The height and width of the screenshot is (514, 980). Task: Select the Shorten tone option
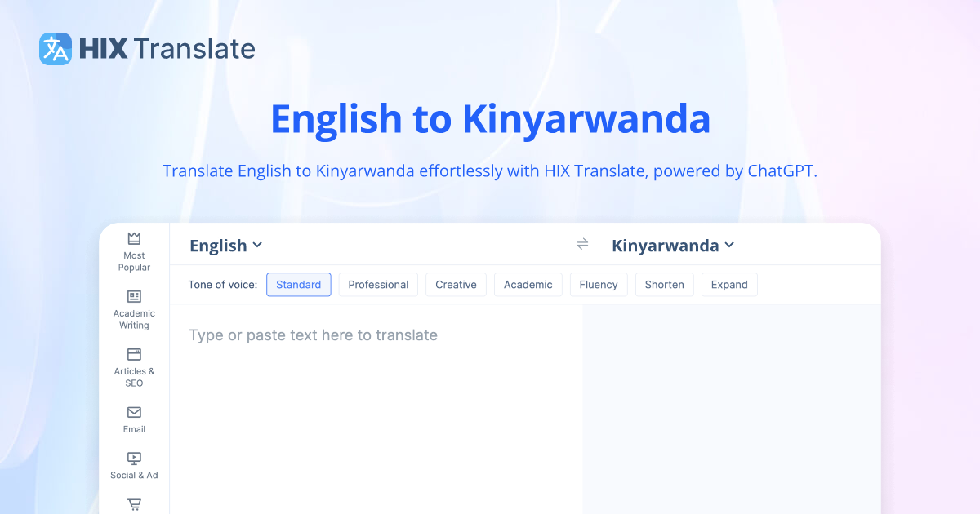tap(664, 285)
